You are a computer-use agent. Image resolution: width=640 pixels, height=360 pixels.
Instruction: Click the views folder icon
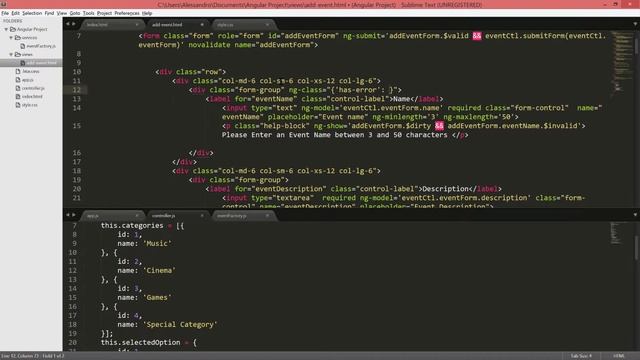[18, 54]
